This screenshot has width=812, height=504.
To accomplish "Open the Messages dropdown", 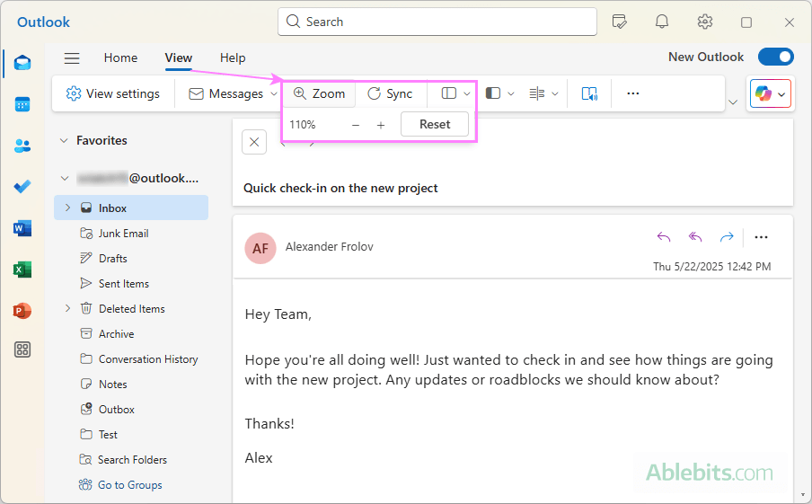I will point(232,93).
